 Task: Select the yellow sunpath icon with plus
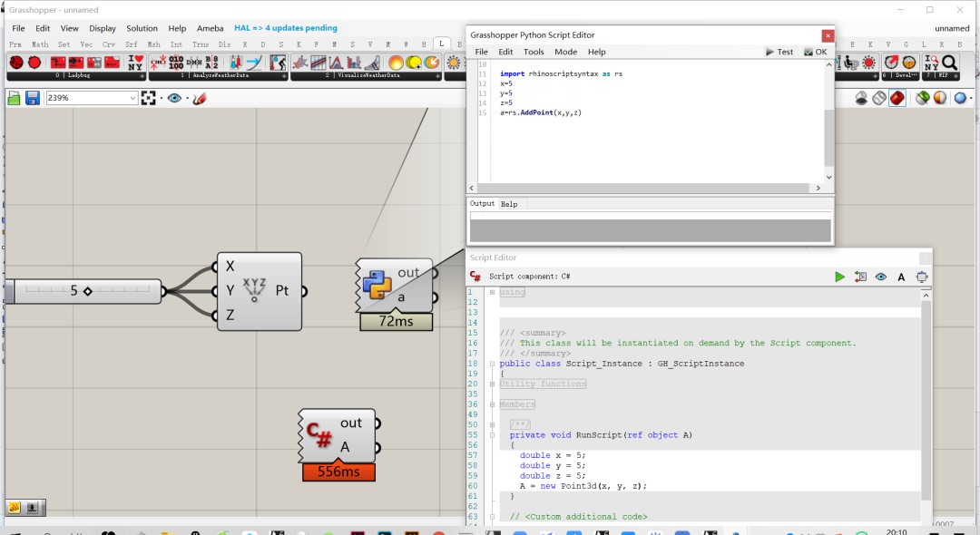(414, 63)
